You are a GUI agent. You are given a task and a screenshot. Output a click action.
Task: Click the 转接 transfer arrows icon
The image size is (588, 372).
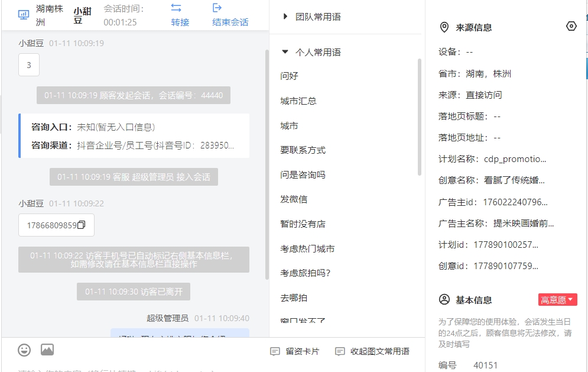tap(176, 8)
